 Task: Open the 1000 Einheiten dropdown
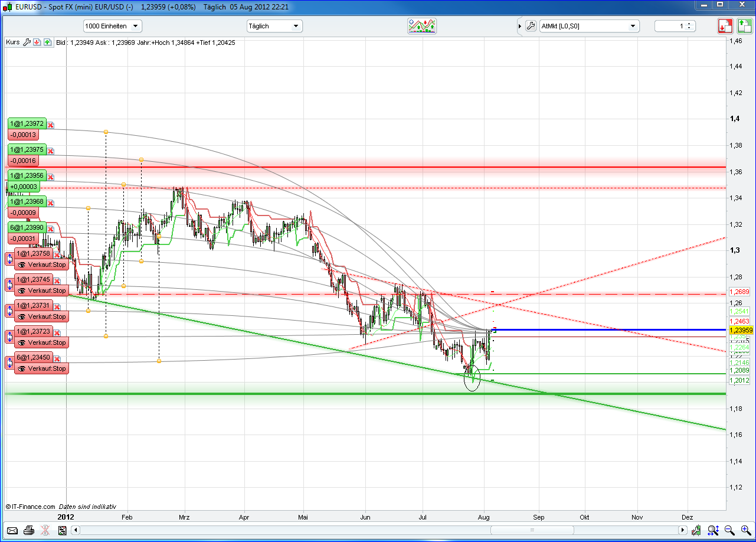click(x=112, y=26)
